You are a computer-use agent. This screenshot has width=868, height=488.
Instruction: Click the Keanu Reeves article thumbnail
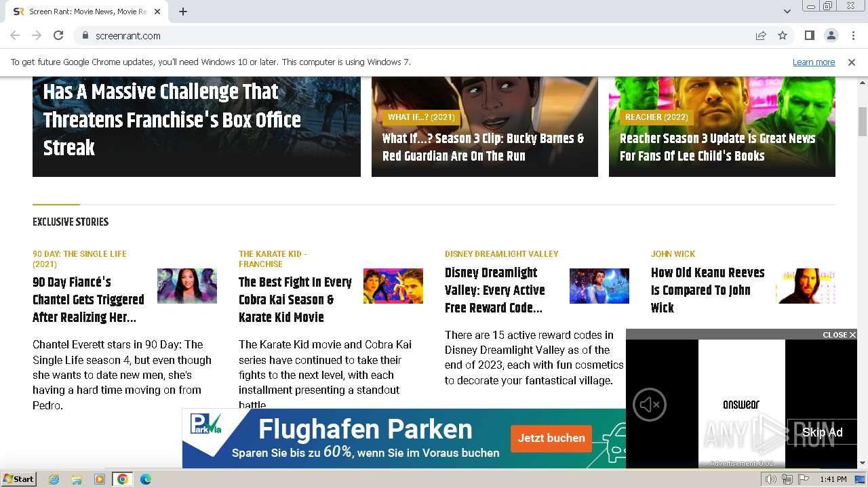click(806, 286)
